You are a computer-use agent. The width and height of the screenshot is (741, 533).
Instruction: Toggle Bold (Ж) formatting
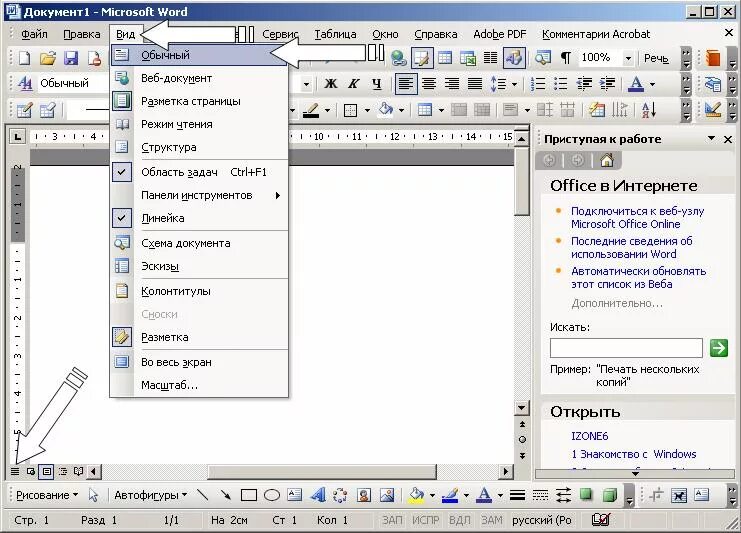pos(331,84)
